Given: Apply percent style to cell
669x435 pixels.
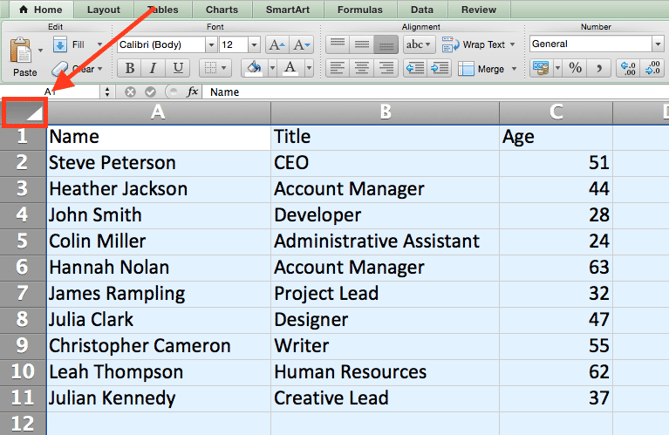Looking at the screenshot, I should pos(575,68).
